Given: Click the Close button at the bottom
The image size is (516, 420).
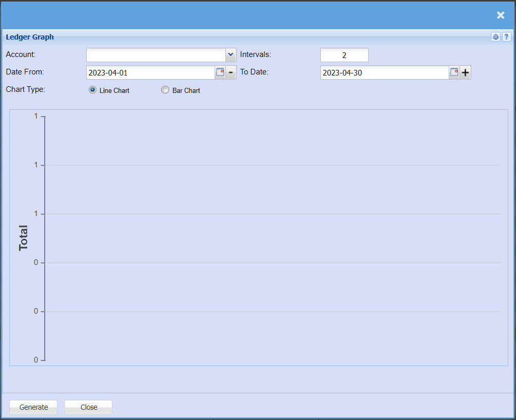Looking at the screenshot, I should pyautogui.click(x=88, y=407).
